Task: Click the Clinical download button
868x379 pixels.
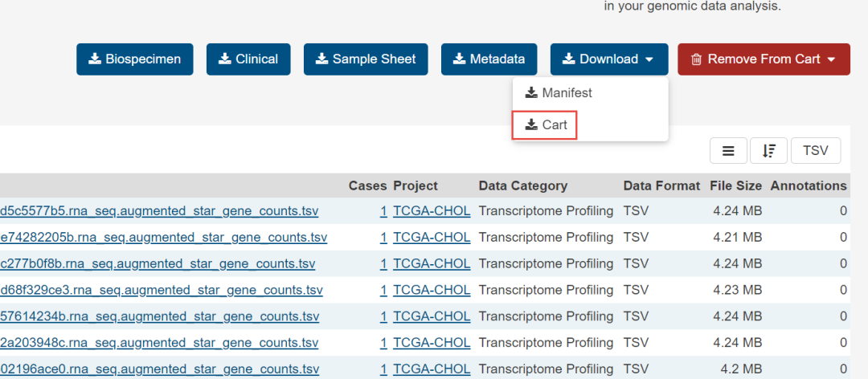Action: point(248,59)
